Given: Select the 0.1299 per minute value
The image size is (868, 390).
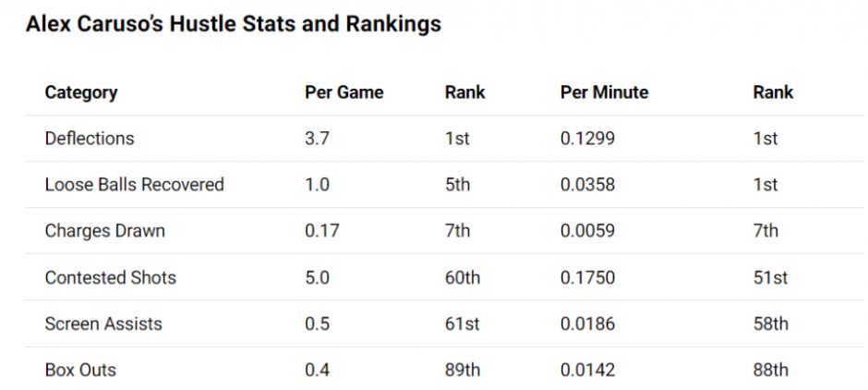Looking at the screenshot, I should 587,139.
